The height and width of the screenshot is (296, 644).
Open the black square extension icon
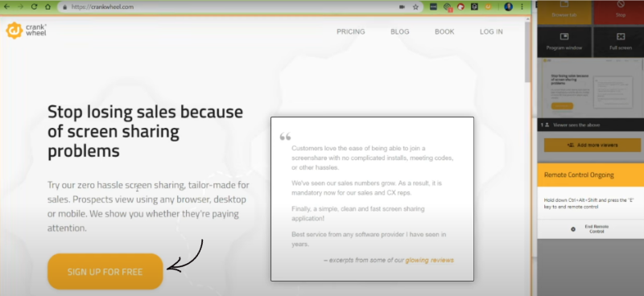474,6
